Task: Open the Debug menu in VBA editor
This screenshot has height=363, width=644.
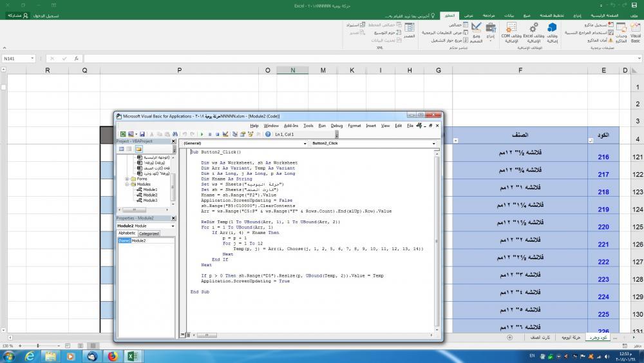Action: pos(336,126)
